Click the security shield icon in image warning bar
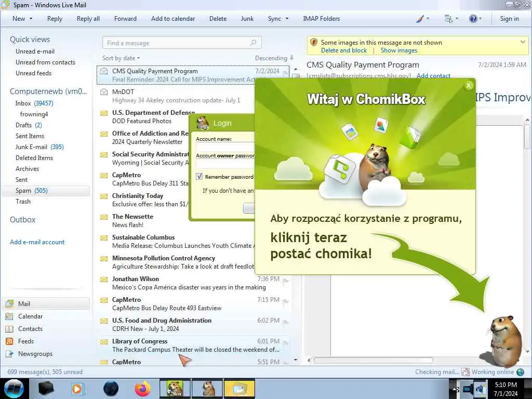Viewport: 532px width, 399px height. click(314, 43)
